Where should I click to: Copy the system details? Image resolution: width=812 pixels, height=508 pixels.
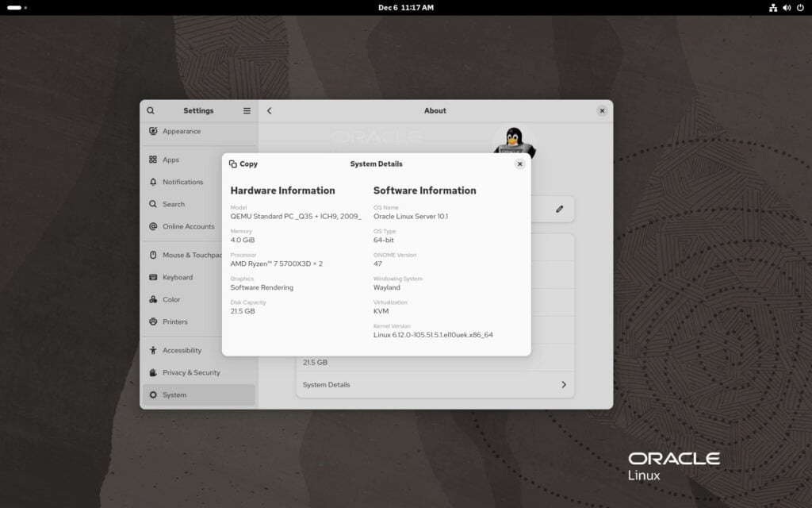243,164
